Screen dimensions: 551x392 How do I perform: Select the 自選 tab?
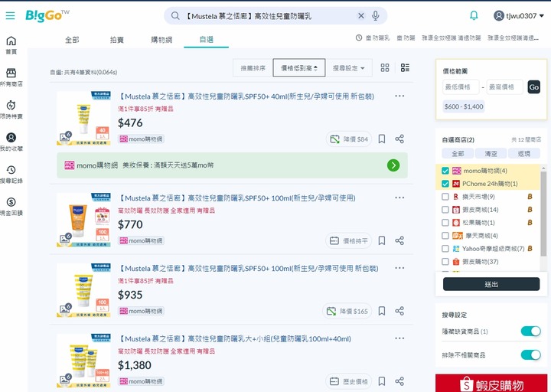tap(207, 40)
